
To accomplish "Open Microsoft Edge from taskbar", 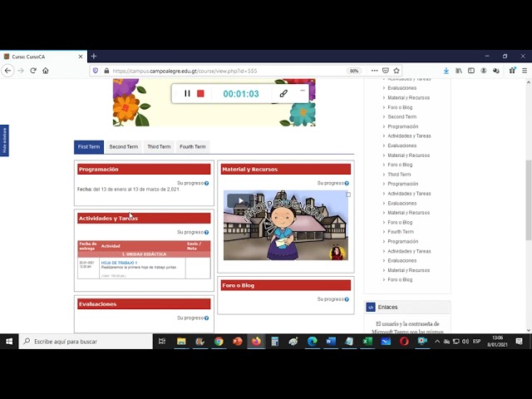I will [313, 342].
